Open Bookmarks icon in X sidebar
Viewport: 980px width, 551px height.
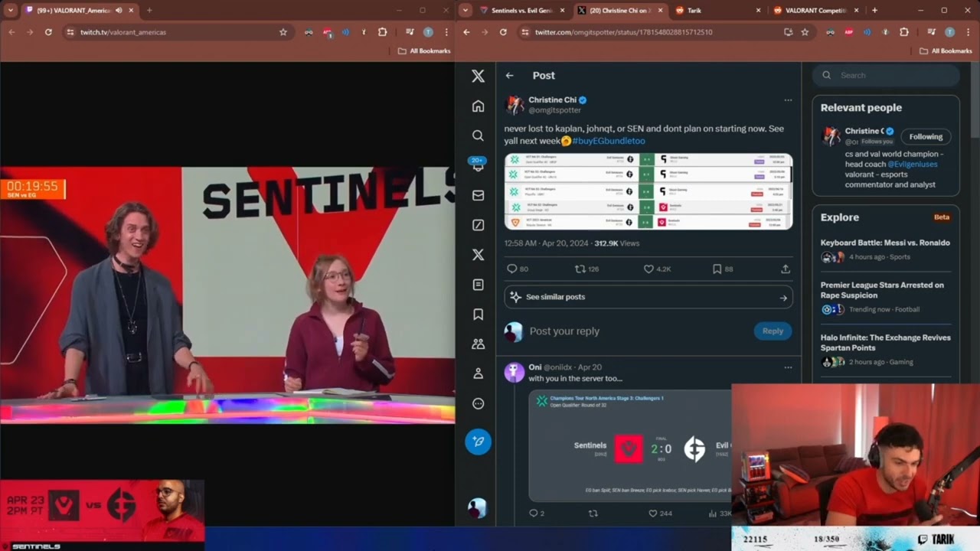click(478, 315)
